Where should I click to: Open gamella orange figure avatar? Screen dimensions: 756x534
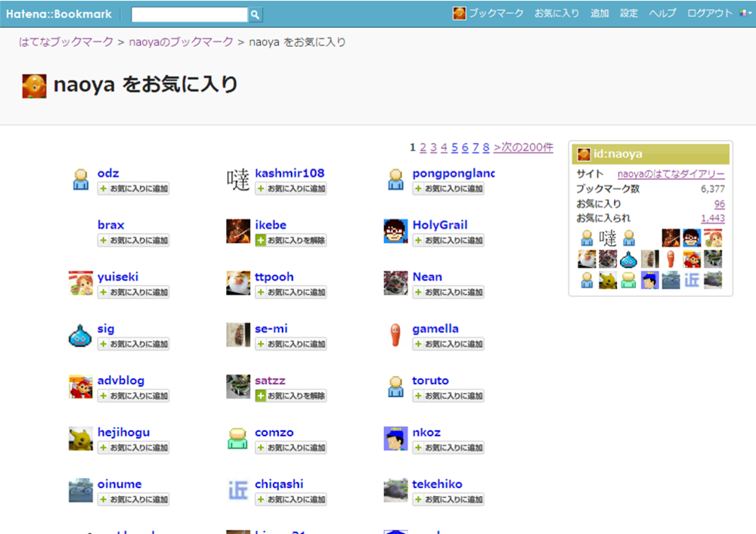coord(396,335)
